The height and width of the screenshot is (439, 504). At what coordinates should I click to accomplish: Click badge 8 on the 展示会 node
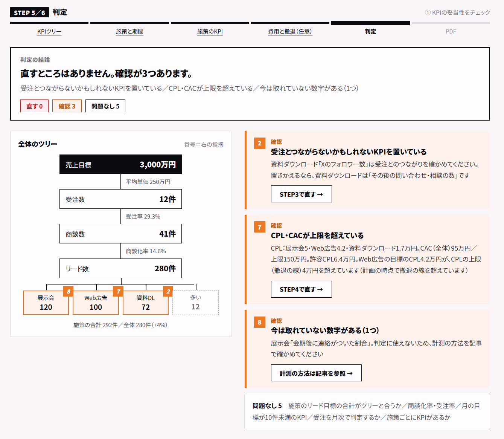tap(69, 291)
